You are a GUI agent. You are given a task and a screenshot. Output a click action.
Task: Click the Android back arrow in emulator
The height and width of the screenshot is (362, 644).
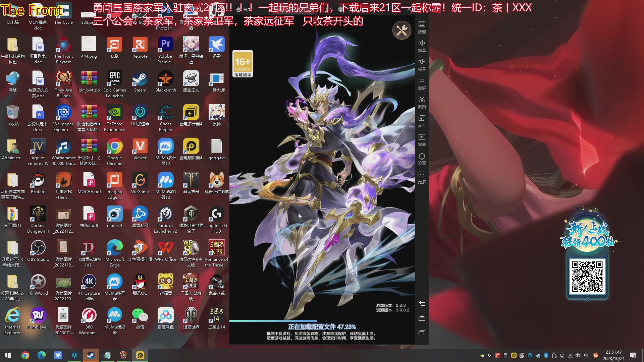pos(422,303)
